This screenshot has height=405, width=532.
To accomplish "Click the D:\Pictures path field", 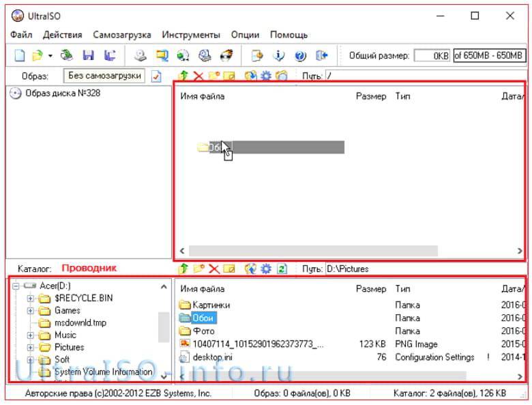I will (x=426, y=269).
